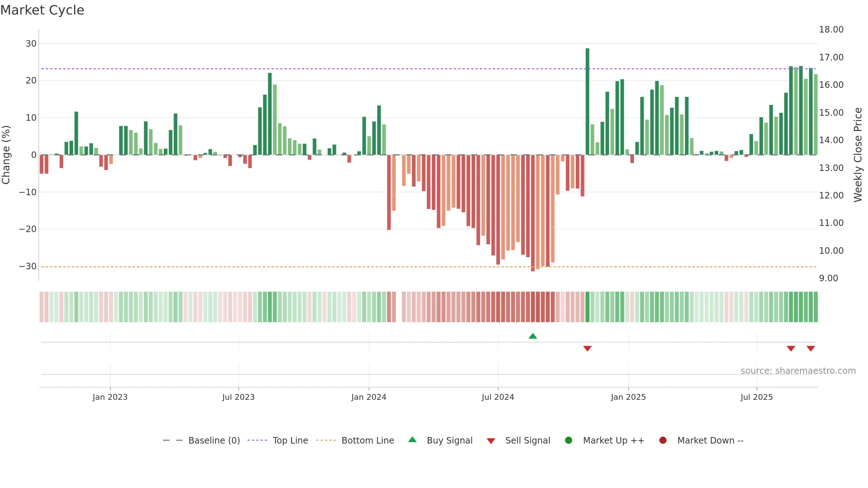868x488 pixels.
Task: Click the purple dotted top line
Action: [429, 69]
